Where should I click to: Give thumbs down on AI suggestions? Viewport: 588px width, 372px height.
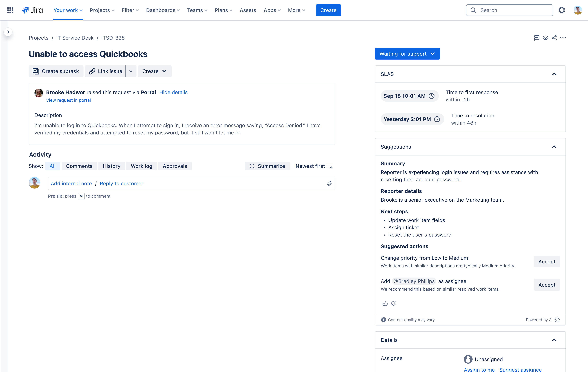click(394, 304)
